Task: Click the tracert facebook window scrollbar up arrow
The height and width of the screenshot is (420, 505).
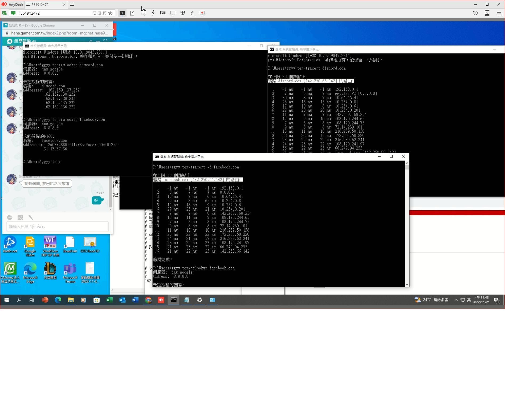Action: 407,163
